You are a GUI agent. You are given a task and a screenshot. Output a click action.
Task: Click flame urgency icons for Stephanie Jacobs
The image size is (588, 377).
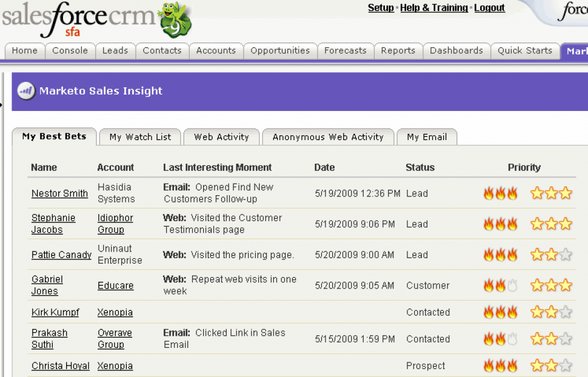click(x=501, y=224)
